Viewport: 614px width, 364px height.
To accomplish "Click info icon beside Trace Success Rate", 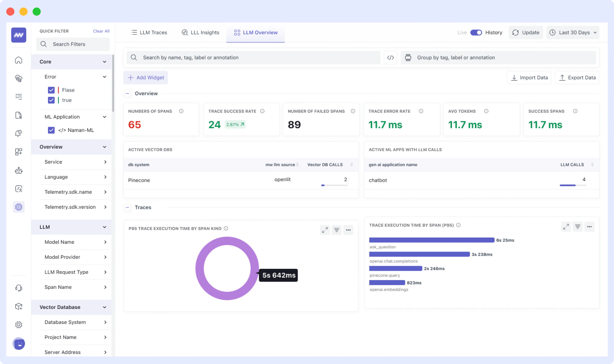I will click(262, 111).
